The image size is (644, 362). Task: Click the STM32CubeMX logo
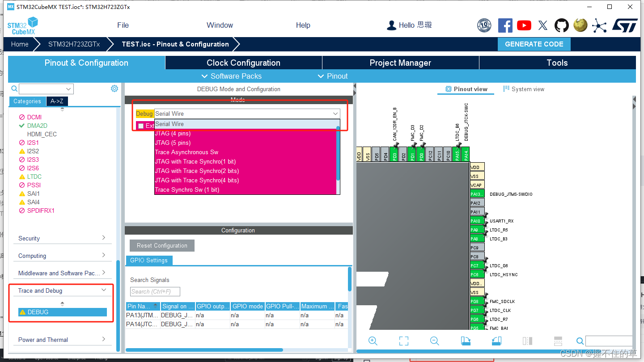[22, 26]
